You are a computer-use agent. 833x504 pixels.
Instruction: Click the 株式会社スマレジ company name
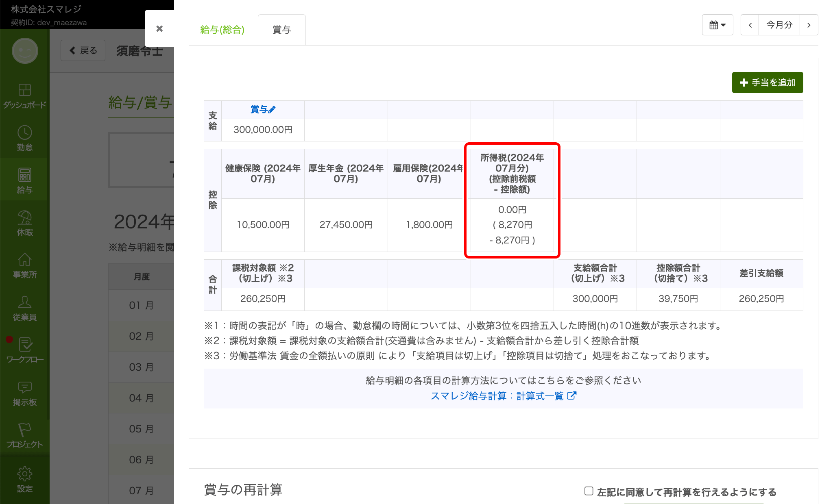point(46,9)
